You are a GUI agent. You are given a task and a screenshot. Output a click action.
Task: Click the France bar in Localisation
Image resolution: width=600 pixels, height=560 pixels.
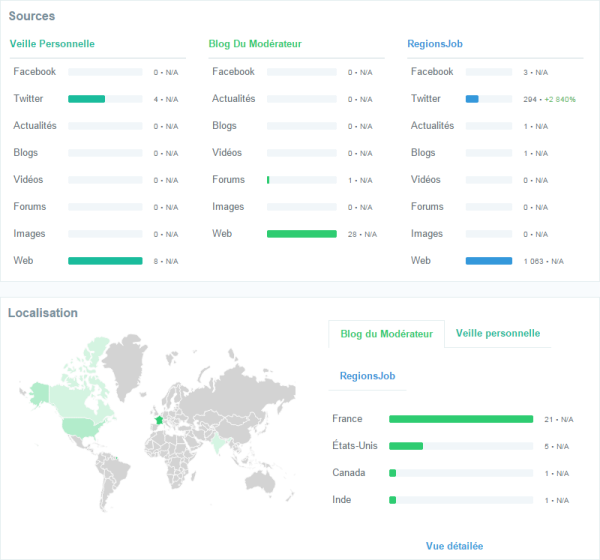[x=460, y=419]
